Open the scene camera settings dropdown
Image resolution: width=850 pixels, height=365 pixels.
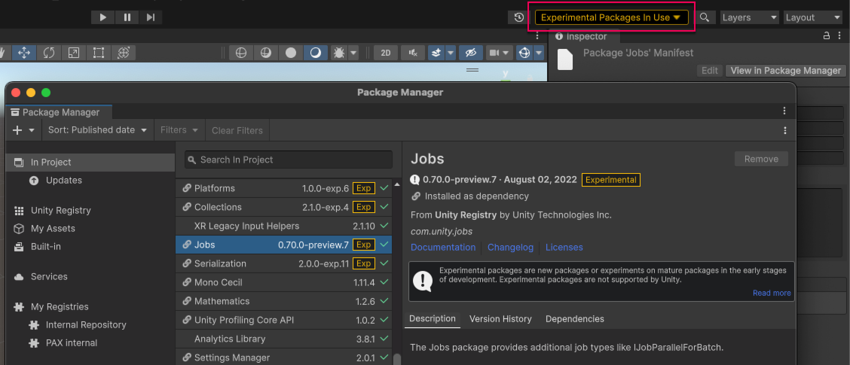point(499,53)
